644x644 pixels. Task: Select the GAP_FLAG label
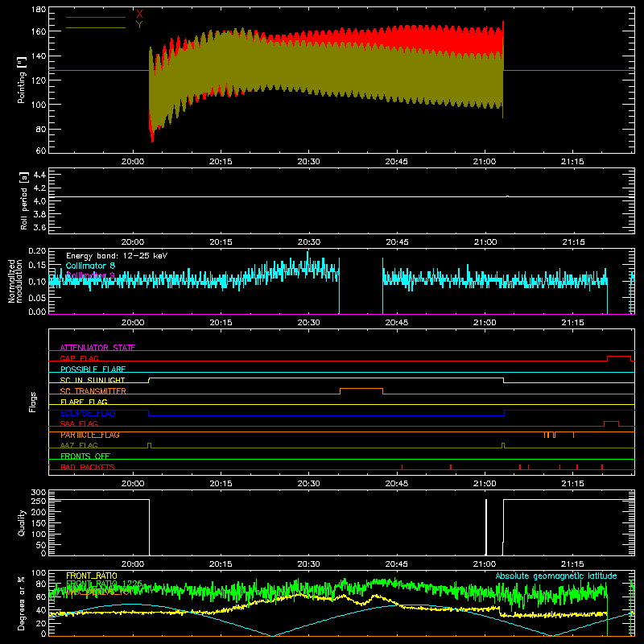pyautogui.click(x=79, y=358)
